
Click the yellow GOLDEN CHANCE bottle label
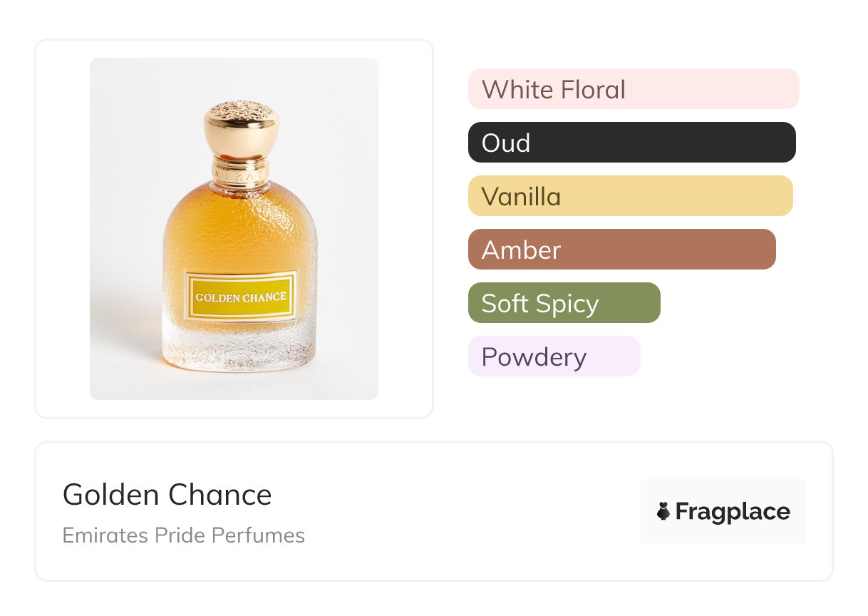tap(240, 297)
